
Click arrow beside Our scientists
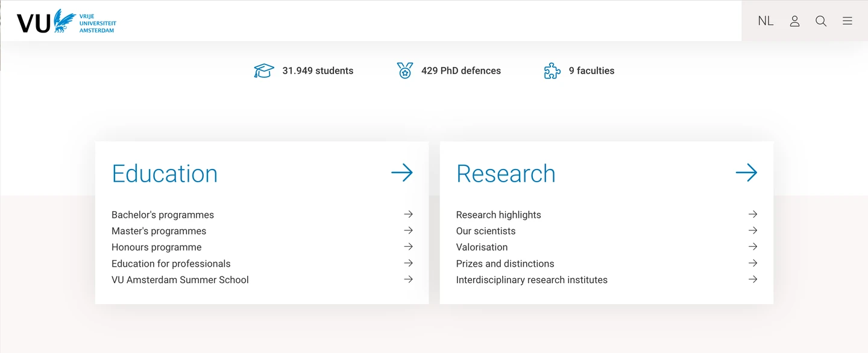pyautogui.click(x=752, y=231)
